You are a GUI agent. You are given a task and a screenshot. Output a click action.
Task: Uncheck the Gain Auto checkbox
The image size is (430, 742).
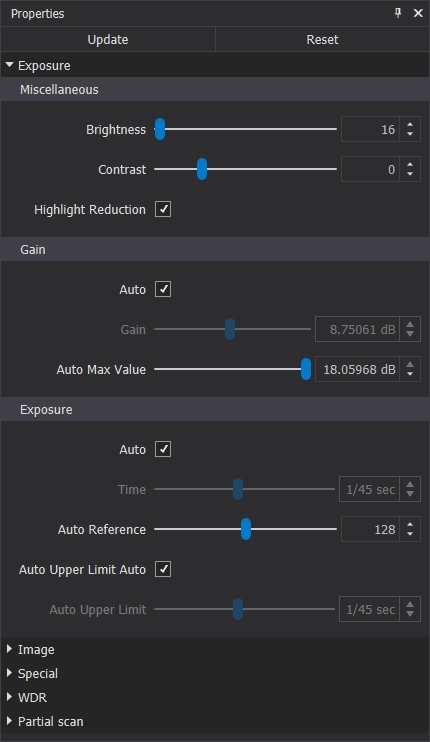[x=163, y=289]
